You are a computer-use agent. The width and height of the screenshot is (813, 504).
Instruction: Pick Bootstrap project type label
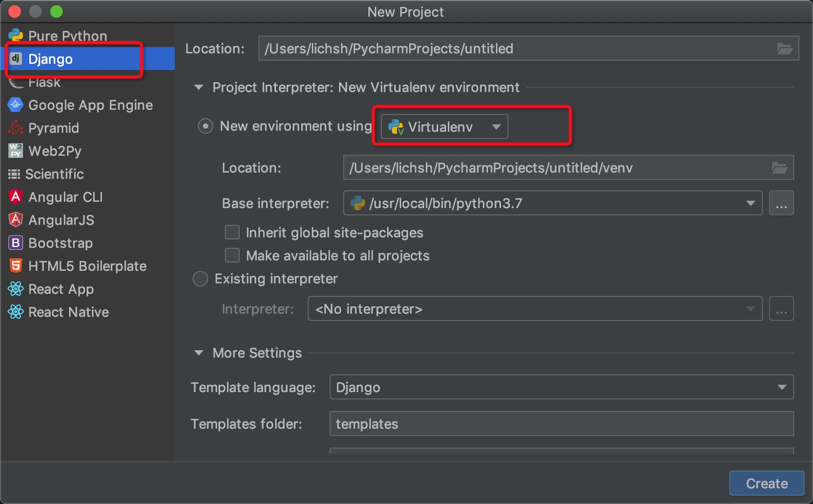click(x=60, y=243)
